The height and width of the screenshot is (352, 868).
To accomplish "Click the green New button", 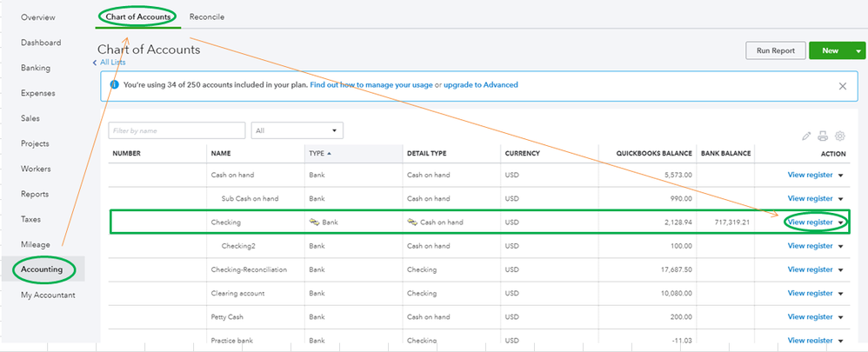I will pos(831,50).
